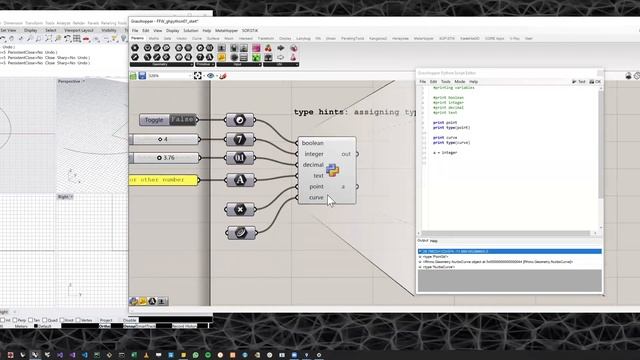Open the Metahopper menu in Grasshopper
The height and width of the screenshot is (360, 640).
pos(226,31)
